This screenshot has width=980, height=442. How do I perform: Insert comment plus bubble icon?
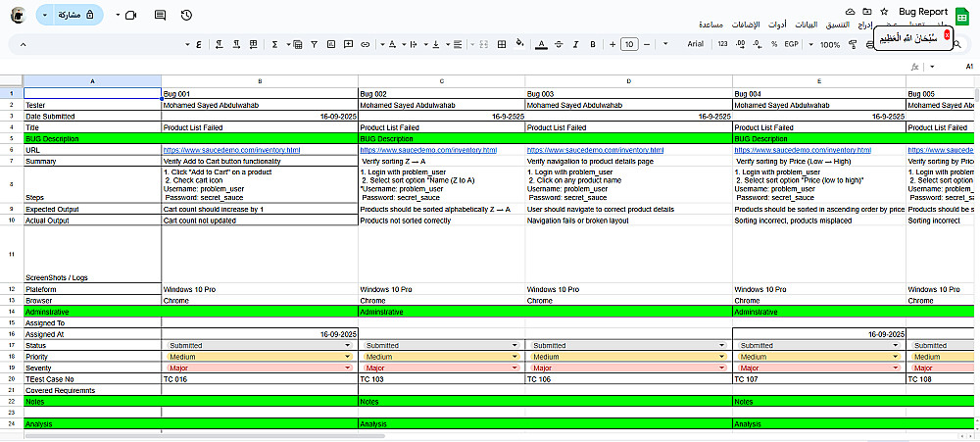tap(348, 44)
